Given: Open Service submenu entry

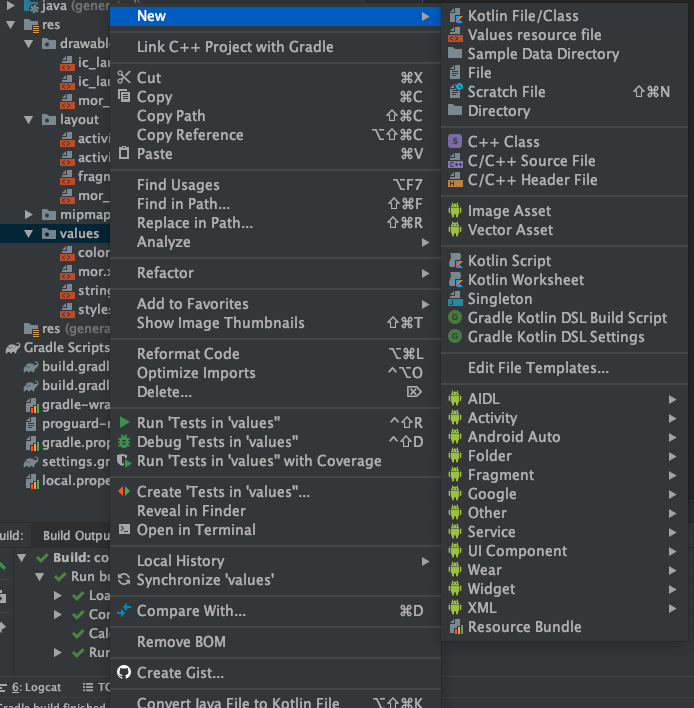Looking at the screenshot, I should [564, 532].
